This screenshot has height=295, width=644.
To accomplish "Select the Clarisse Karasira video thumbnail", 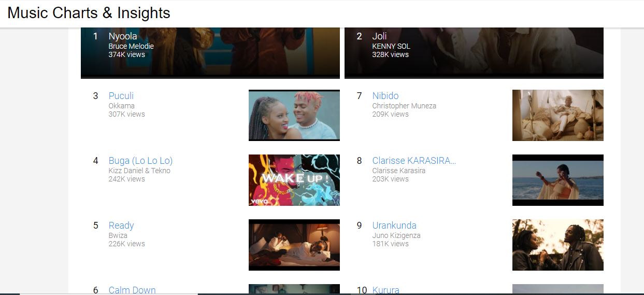I will pos(558,180).
